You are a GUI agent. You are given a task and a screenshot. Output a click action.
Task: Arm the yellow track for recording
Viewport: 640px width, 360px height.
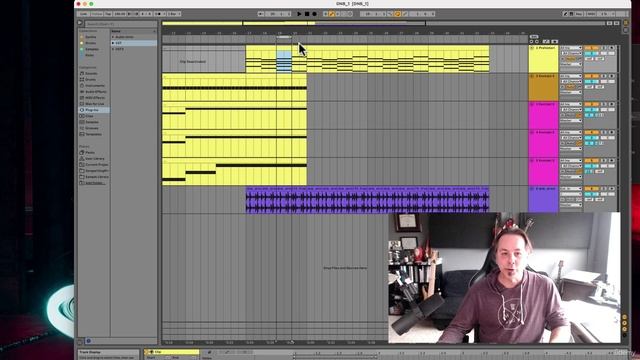click(611, 48)
